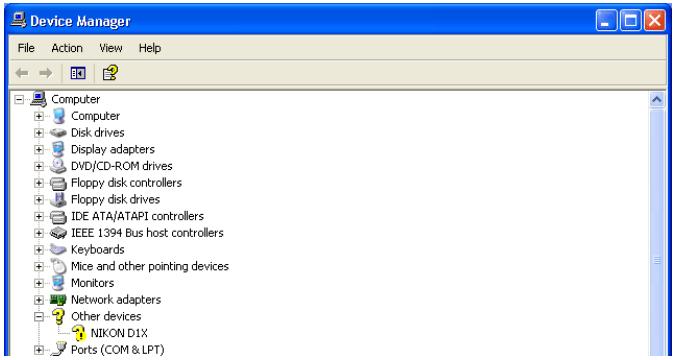The image size is (676, 360).
Task: Select the Disk drives label
Action: coord(97,133)
